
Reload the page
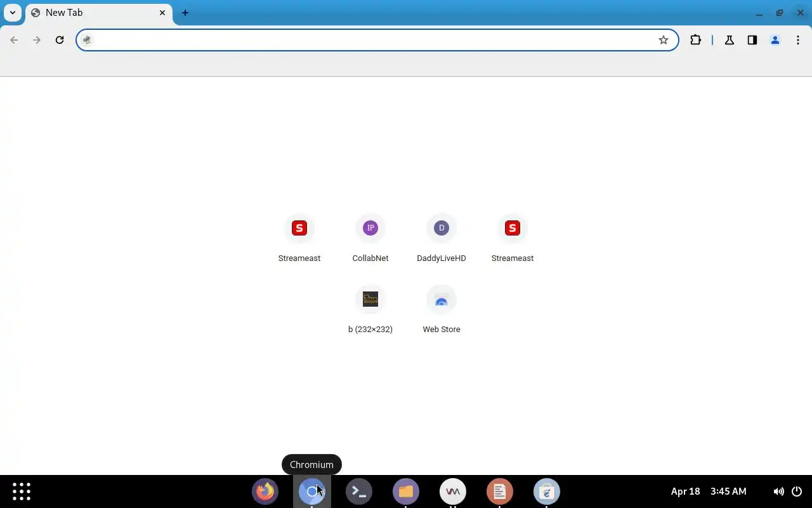click(60, 40)
